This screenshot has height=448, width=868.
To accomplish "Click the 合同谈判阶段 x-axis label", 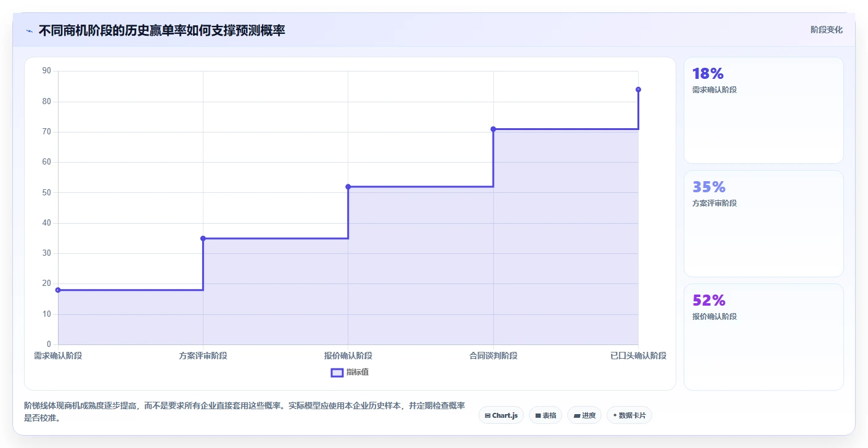I will pos(493,356).
